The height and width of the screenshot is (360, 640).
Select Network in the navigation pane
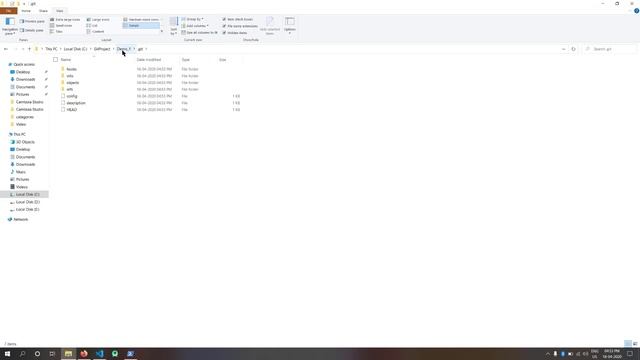20,219
